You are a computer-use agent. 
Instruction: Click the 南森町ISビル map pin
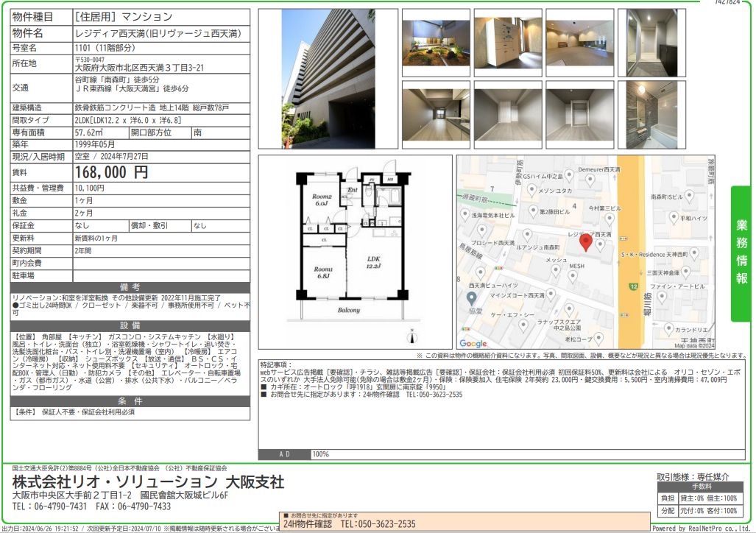690,196
